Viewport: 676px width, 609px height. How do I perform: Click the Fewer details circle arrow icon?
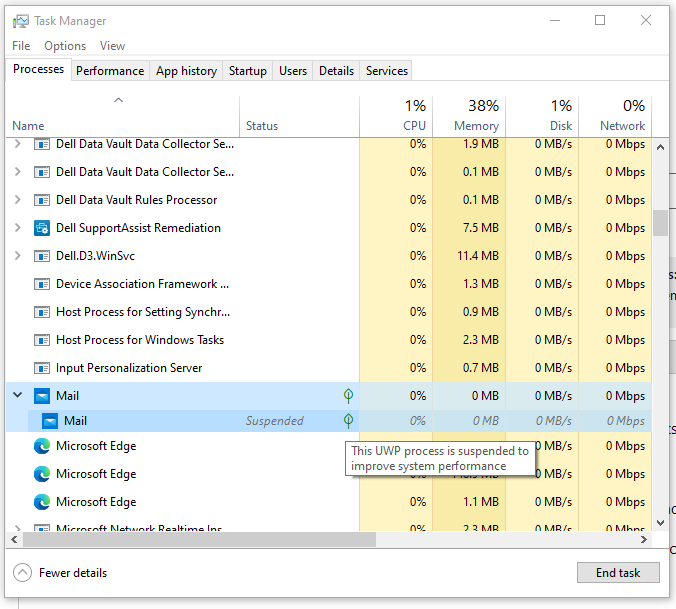point(22,573)
